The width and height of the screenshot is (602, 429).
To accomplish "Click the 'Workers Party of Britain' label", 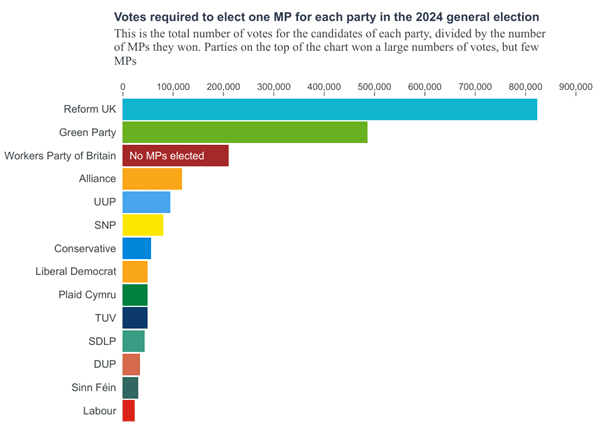I will 60,156.
